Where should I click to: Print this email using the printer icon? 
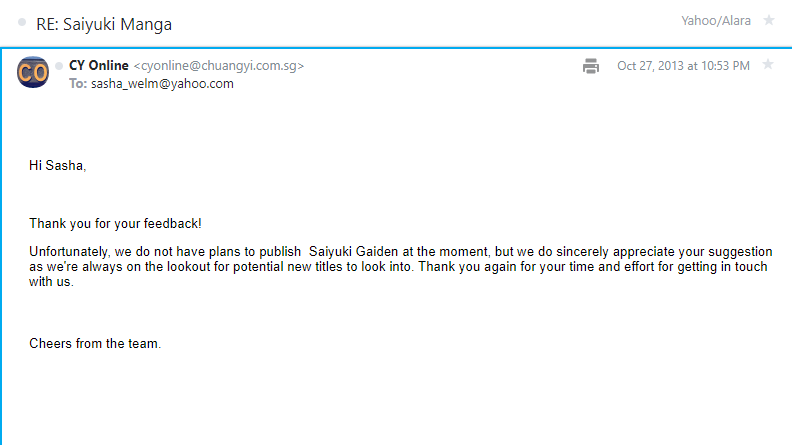[590, 66]
